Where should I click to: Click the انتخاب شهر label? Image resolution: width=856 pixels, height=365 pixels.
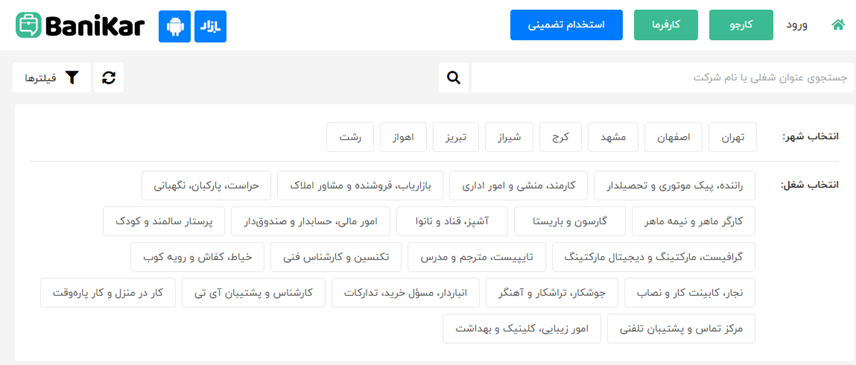(810, 137)
